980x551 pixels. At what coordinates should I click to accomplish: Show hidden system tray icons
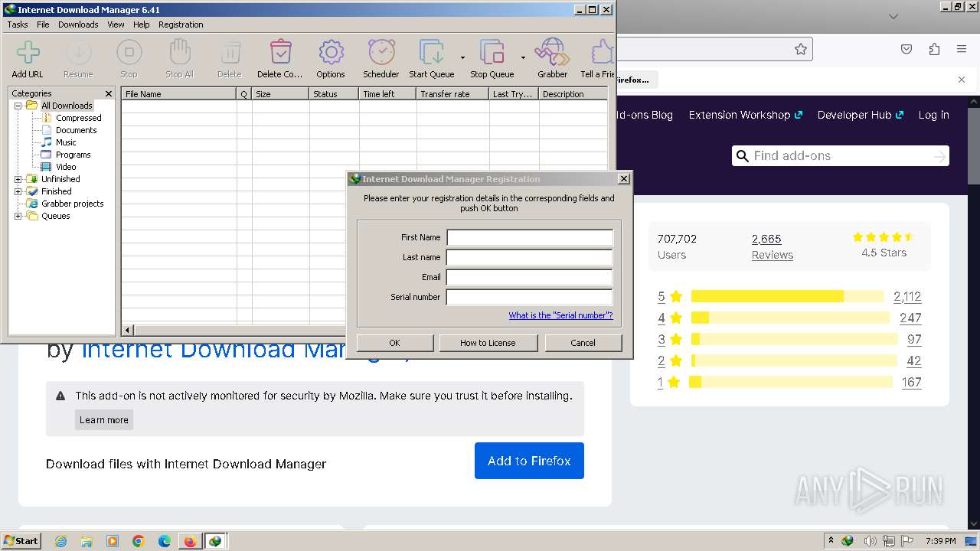[x=831, y=541]
